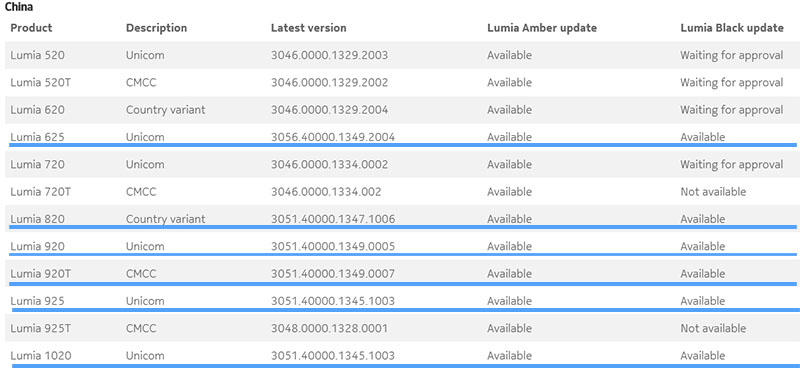
Task: Click Unicom description in Lumia 625 row
Action: pos(145,137)
